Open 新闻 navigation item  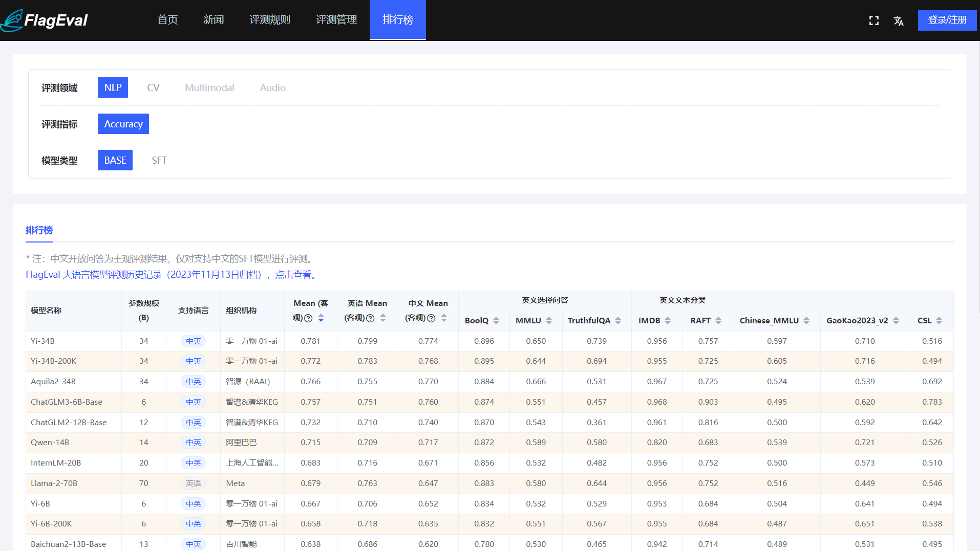tap(214, 20)
